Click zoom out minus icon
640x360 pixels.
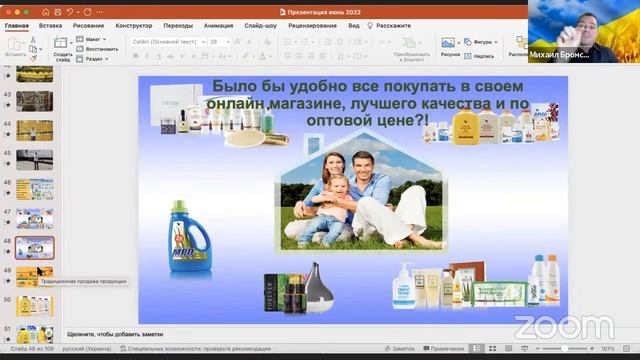pos(538,349)
